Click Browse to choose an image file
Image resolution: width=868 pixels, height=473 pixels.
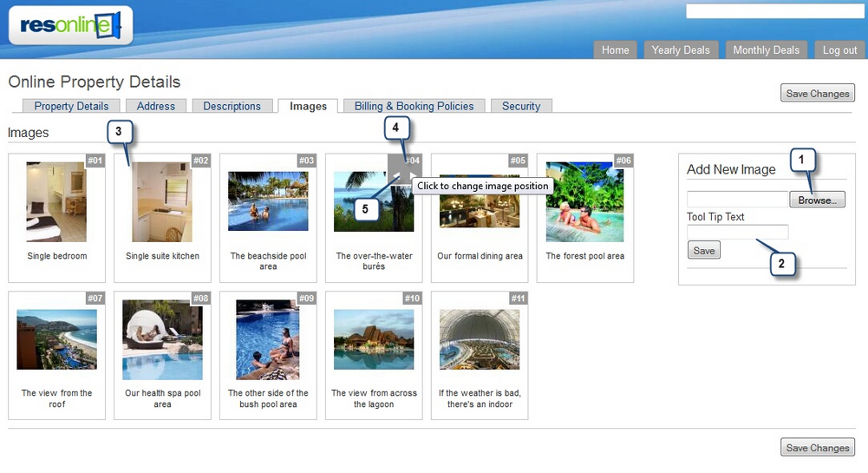[x=817, y=200]
